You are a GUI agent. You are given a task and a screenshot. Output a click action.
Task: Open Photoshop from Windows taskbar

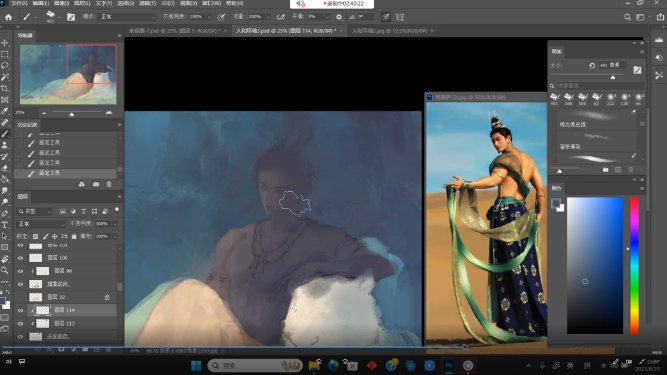(449, 365)
